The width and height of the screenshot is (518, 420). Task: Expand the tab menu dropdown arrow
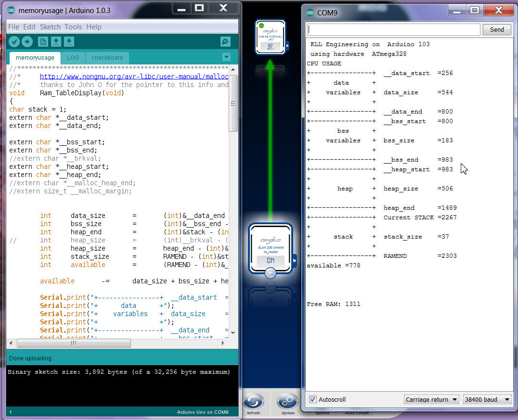[226, 57]
